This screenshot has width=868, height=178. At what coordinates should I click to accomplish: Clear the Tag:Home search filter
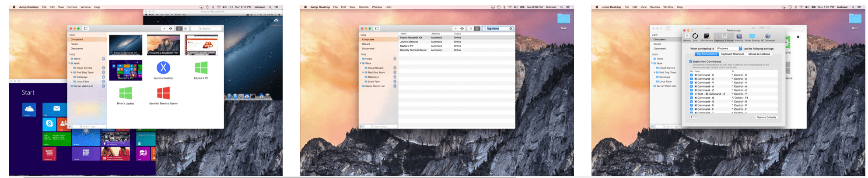(x=511, y=28)
